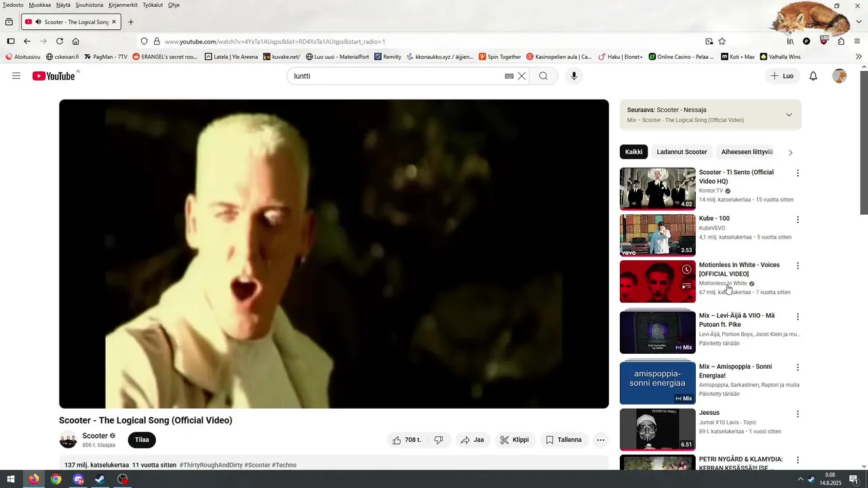
Task: Open Firefox Sivuhistoria menu
Action: point(90,5)
